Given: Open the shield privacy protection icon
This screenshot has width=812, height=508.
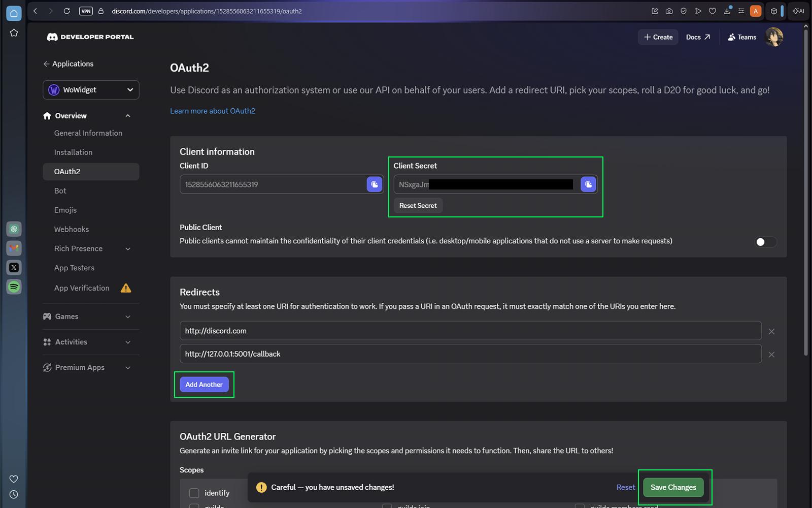Looking at the screenshot, I should coord(684,11).
